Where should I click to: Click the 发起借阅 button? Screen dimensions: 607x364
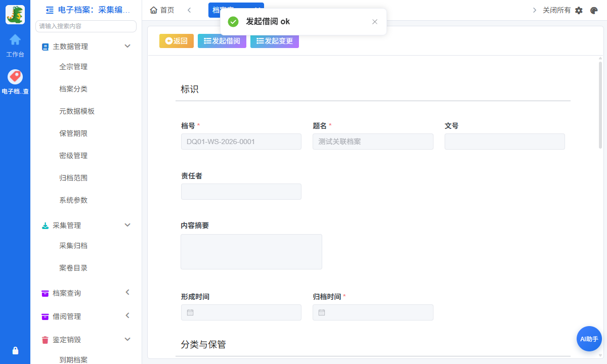(222, 41)
